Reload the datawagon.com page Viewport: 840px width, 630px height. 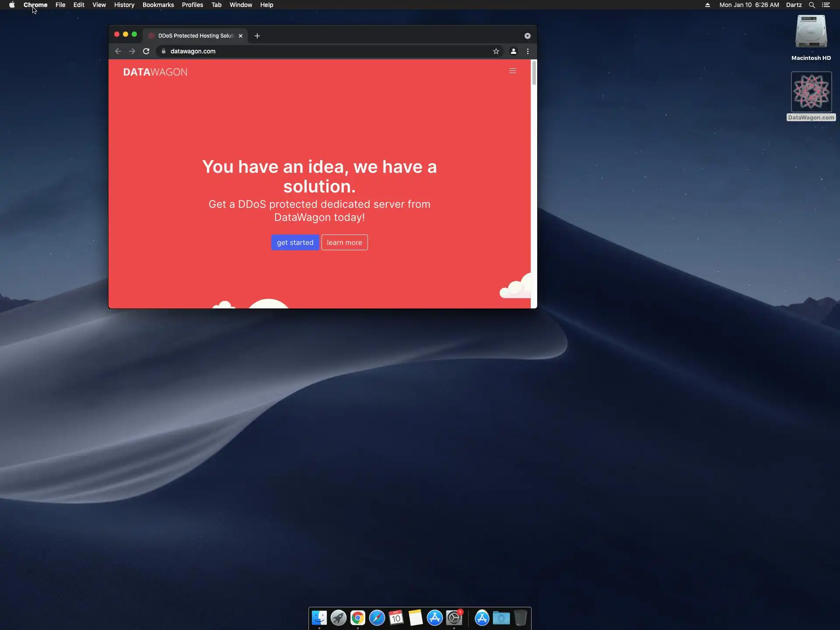tap(146, 51)
